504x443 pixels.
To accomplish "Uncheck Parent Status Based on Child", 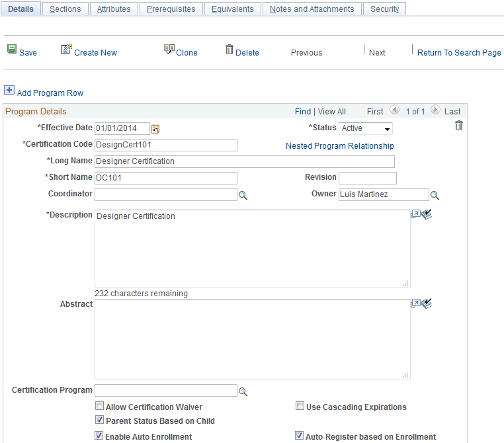I will tap(99, 420).
